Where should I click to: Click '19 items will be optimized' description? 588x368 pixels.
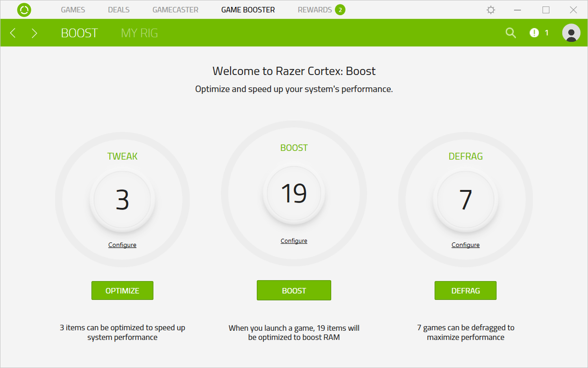pos(294,332)
